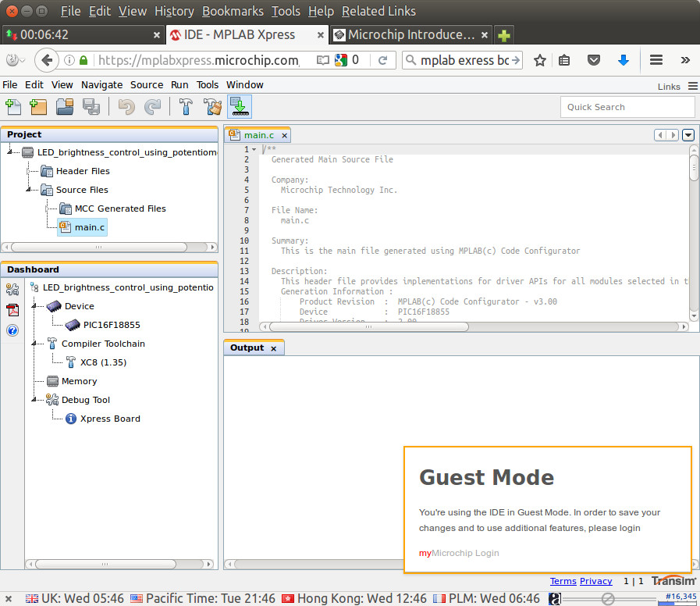The height and width of the screenshot is (606, 700).
Task: Open the Firefox overflow chevron menu
Action: [685, 60]
